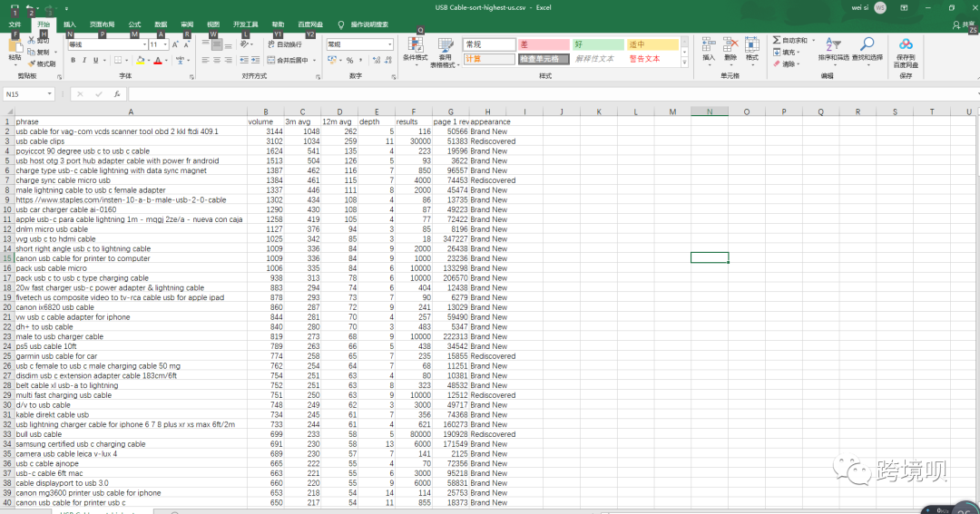Click the Insert Function fx icon
Screen dimensions: 980x514
[x=117, y=94]
